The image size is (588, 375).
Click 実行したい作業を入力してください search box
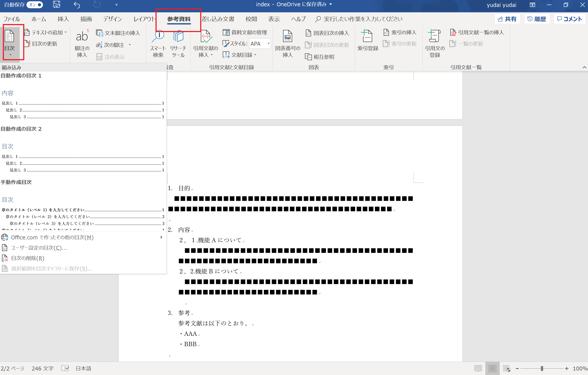tap(359, 19)
